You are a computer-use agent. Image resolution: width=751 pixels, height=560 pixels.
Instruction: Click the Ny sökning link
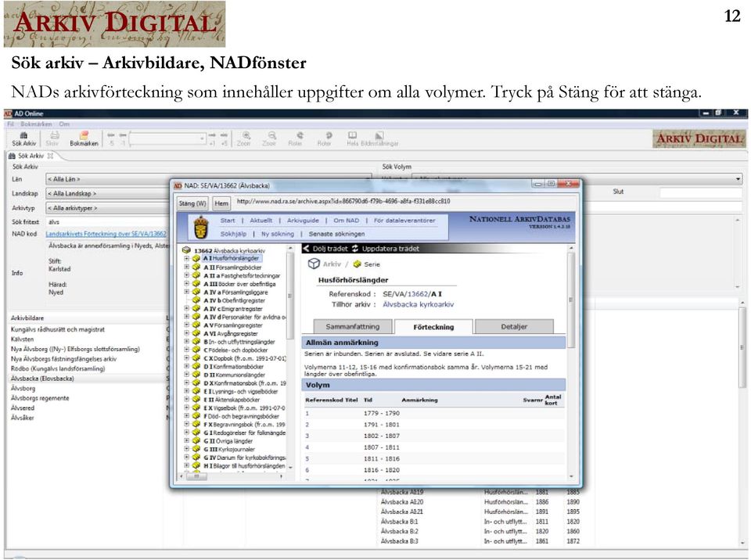click(278, 234)
